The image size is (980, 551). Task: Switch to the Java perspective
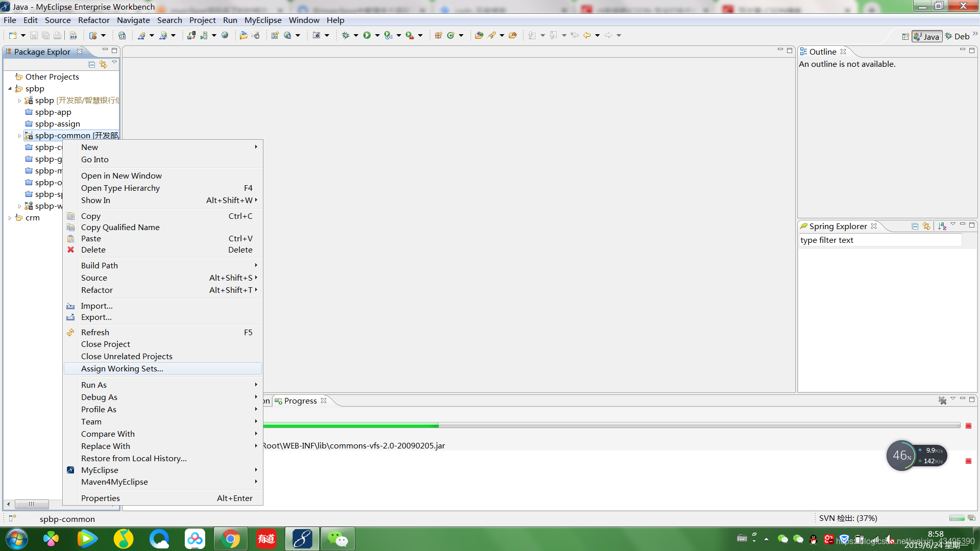927,36
